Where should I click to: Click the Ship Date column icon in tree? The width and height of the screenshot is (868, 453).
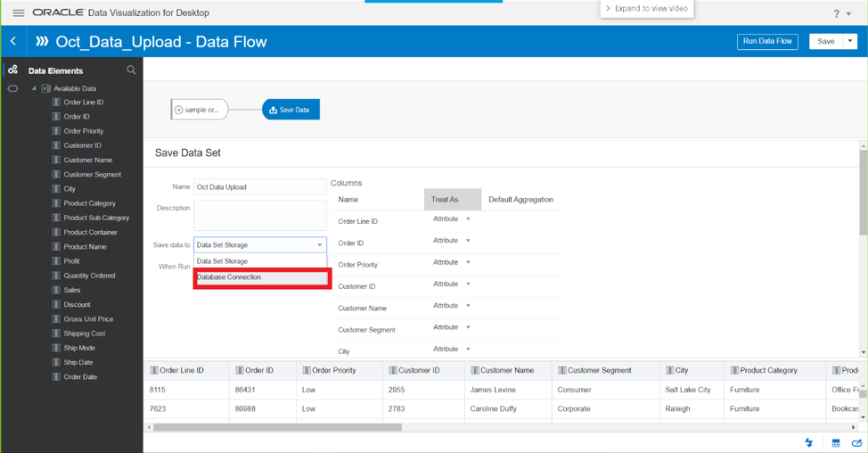tap(56, 362)
